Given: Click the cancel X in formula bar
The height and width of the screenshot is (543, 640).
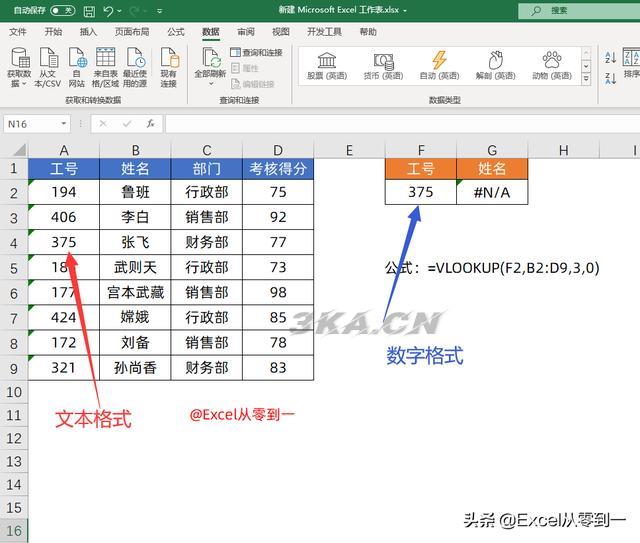Looking at the screenshot, I should 103,123.
